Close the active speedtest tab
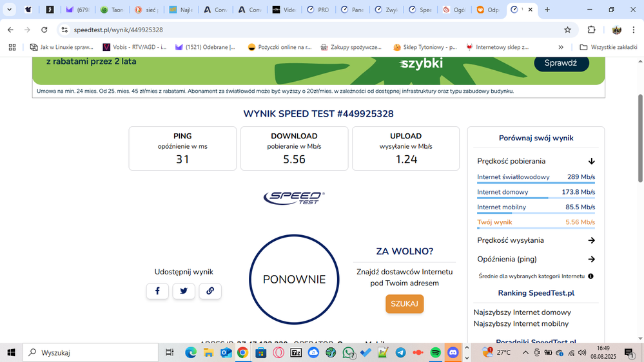This screenshot has width=644, height=362. point(531,10)
